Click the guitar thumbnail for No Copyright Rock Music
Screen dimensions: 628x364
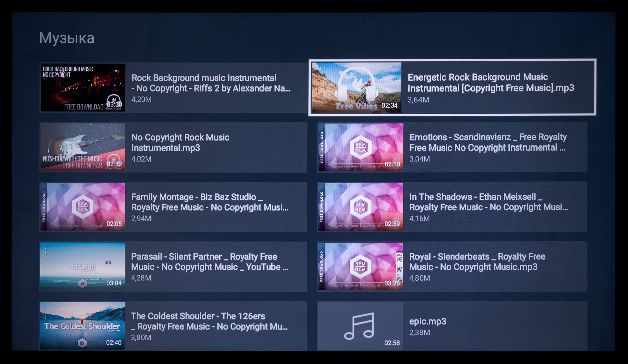(83, 147)
